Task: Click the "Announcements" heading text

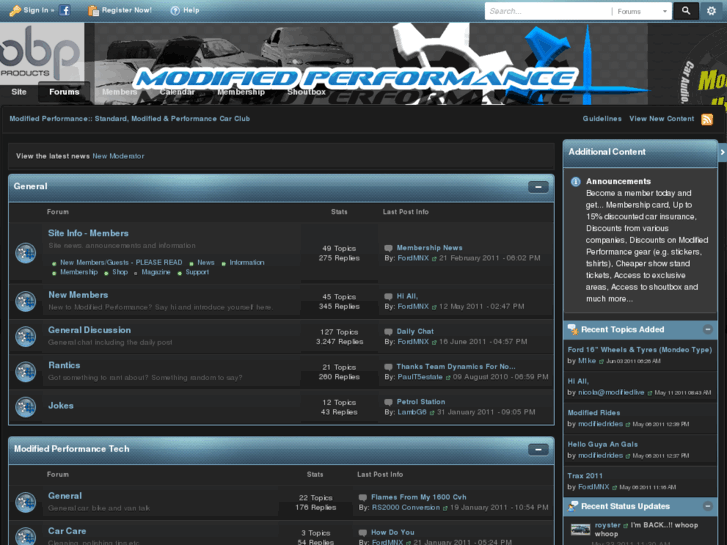Action: click(x=618, y=181)
